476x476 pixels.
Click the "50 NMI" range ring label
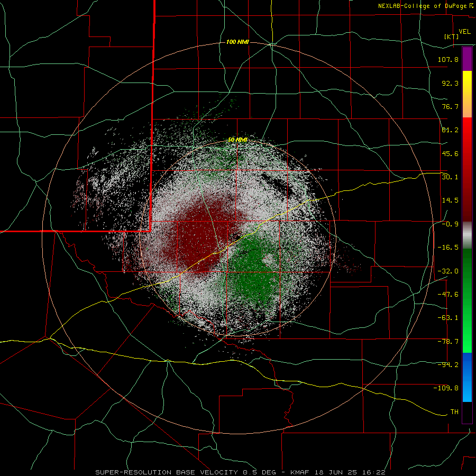237,140
